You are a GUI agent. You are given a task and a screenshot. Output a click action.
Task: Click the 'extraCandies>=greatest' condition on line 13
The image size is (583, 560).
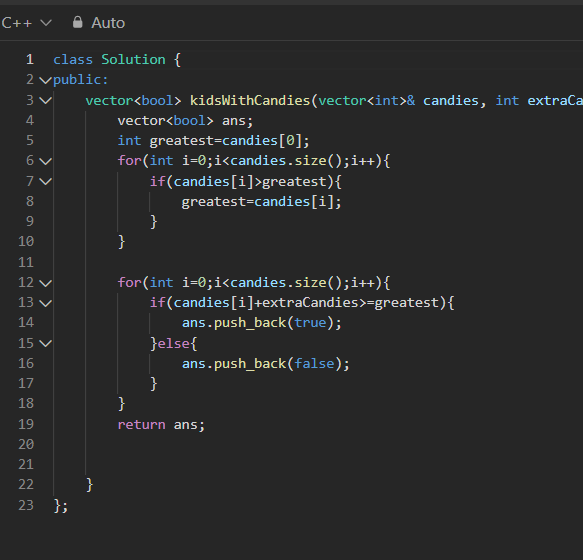(x=351, y=303)
